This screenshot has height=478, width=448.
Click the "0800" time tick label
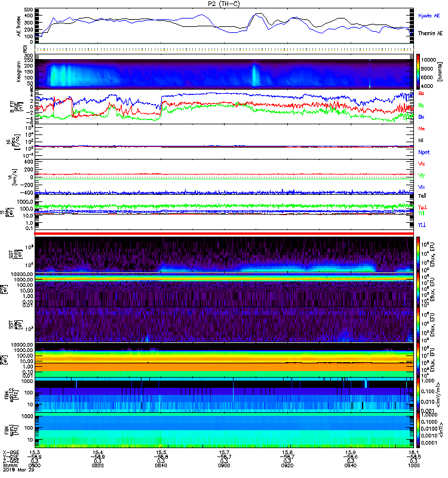[35, 465]
